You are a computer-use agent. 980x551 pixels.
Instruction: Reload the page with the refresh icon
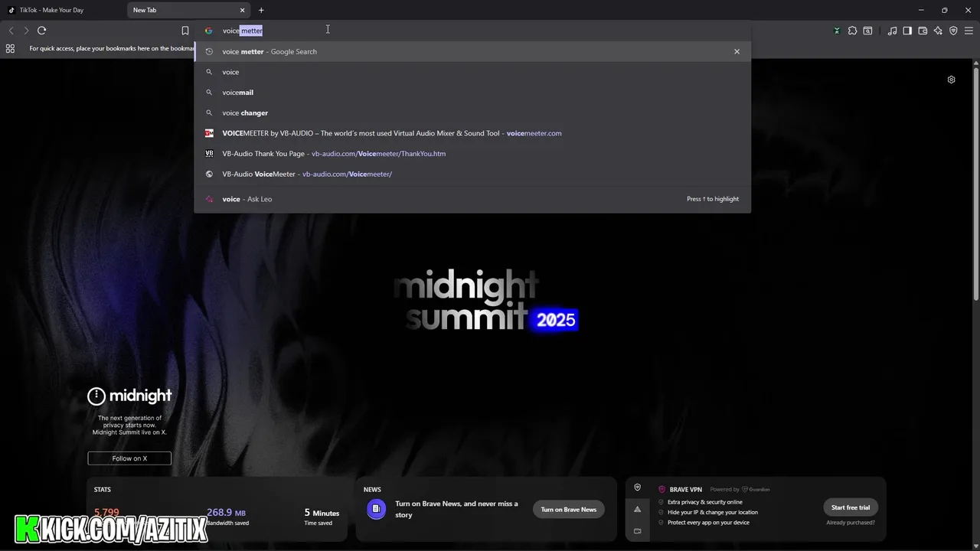click(42, 31)
